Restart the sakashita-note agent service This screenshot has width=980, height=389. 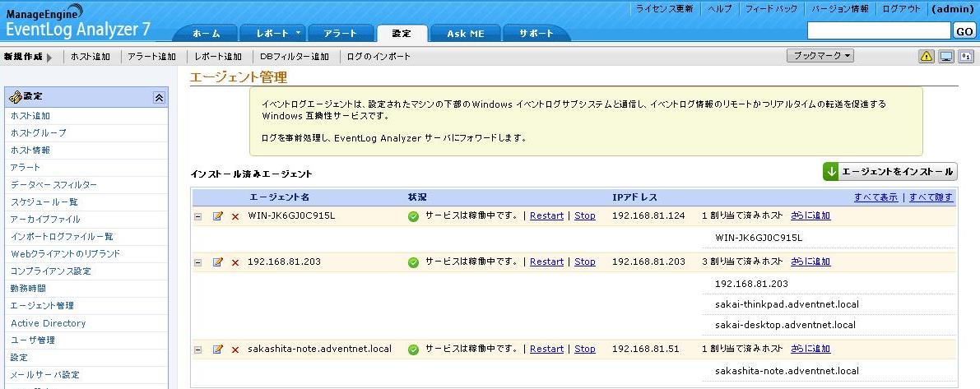click(546, 349)
